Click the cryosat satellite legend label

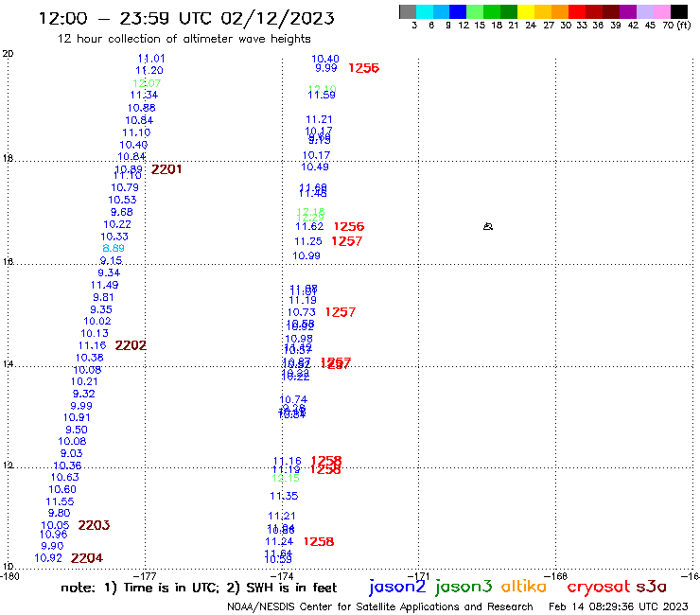pyautogui.click(x=599, y=587)
